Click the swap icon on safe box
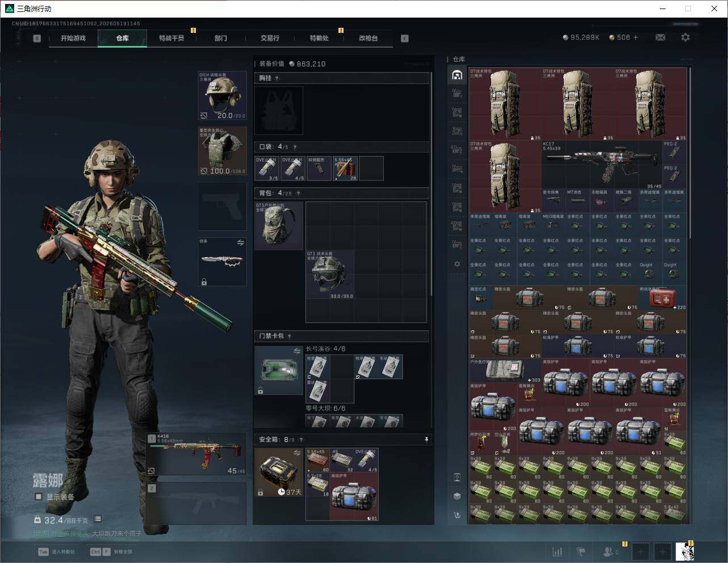Viewport: 728px width, 563px height. coord(297,453)
